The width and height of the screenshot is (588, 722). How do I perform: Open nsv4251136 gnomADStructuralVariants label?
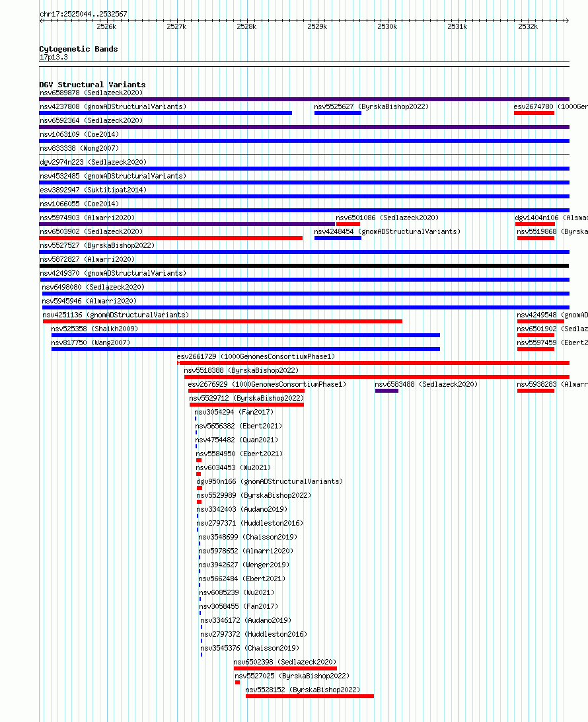tap(116, 315)
